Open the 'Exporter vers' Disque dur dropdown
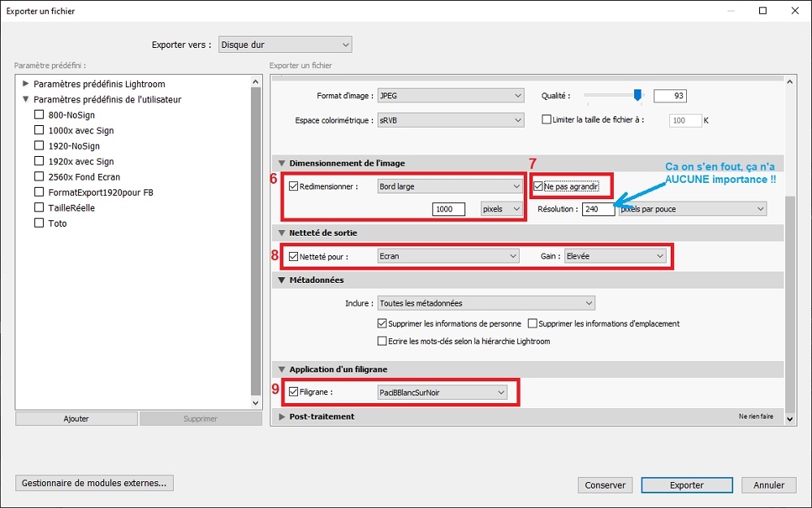Image resolution: width=812 pixels, height=508 pixels. point(285,45)
